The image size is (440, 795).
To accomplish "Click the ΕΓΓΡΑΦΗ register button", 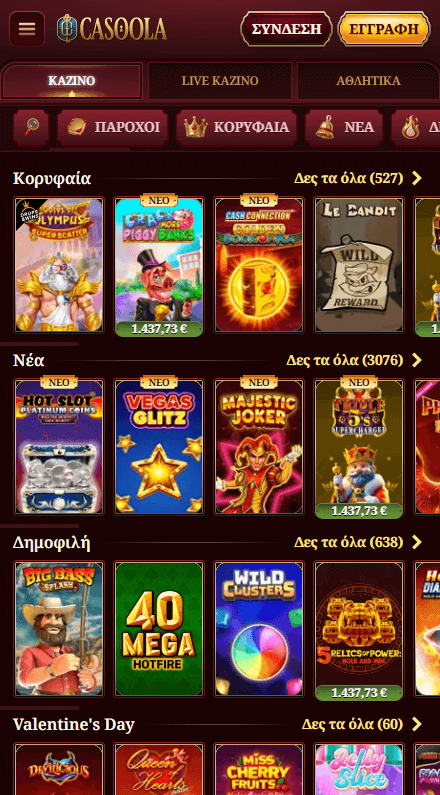I will [x=384, y=29].
